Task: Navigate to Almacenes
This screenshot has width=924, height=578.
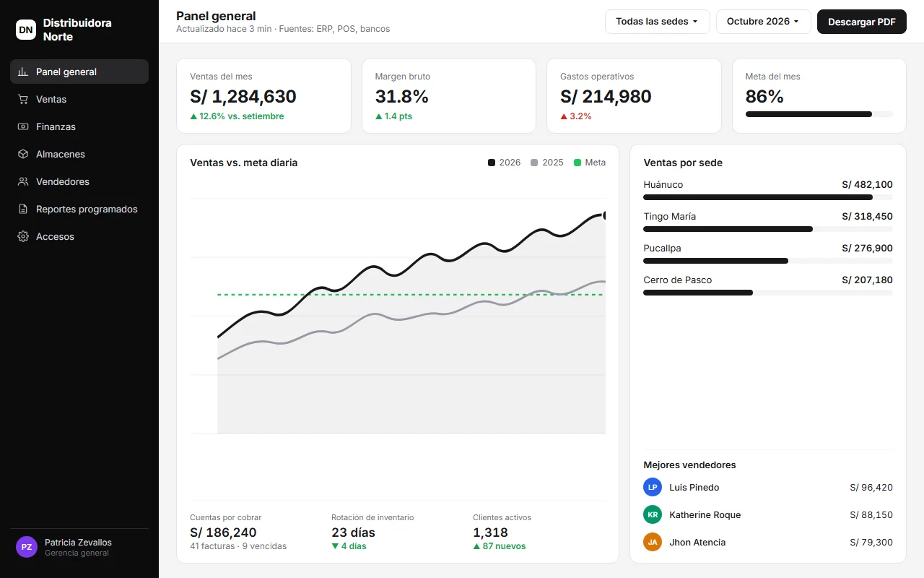Action: (x=79, y=154)
